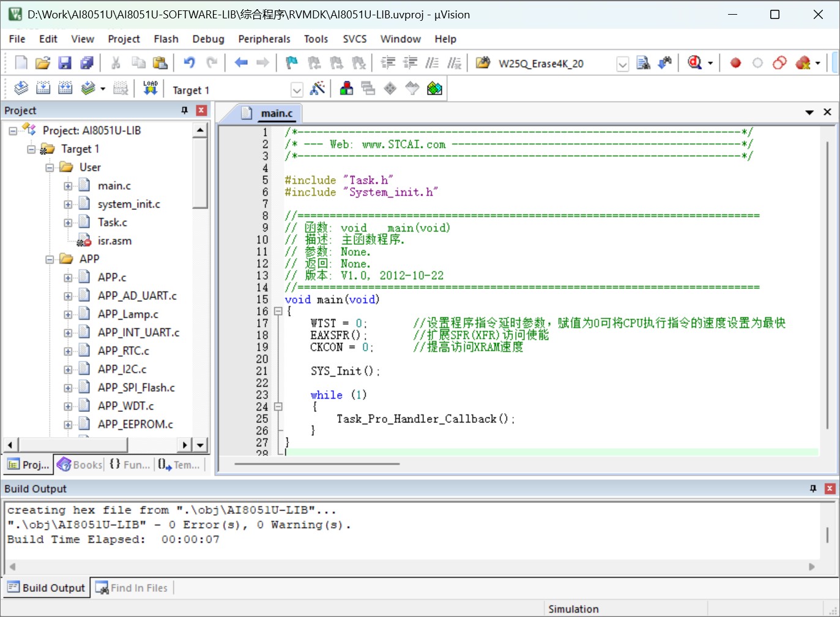This screenshot has height=617, width=840.
Task: Close the main.c editor tab with X
Action: click(x=827, y=112)
